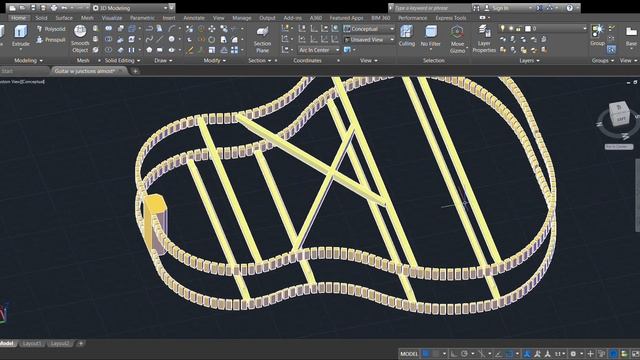Toggle polar tracking in the status bar

click(464, 354)
